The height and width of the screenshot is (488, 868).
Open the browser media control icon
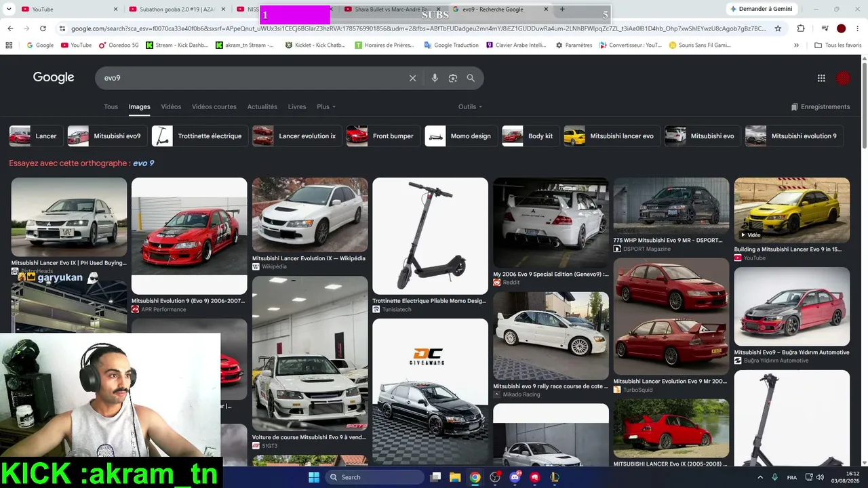click(825, 28)
